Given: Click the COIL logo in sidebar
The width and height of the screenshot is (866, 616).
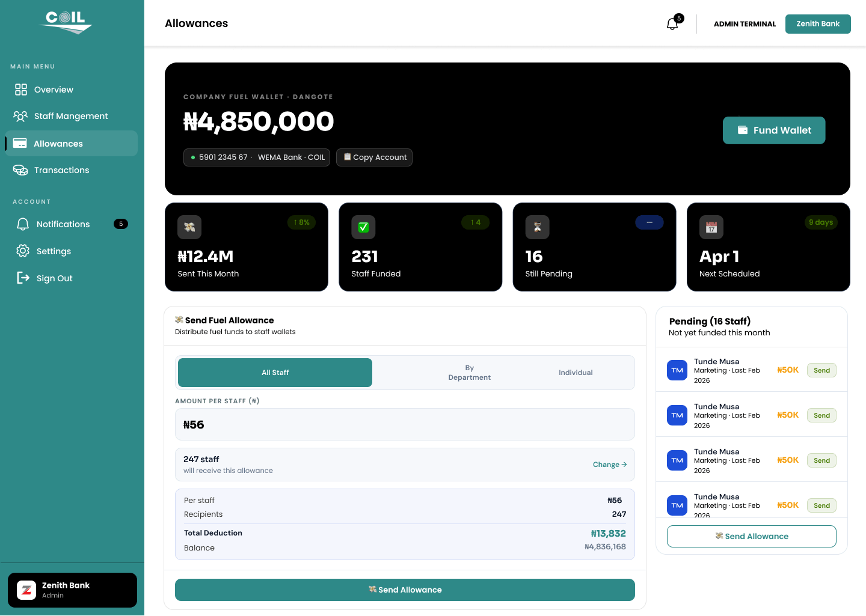Looking at the screenshot, I should point(66,22).
